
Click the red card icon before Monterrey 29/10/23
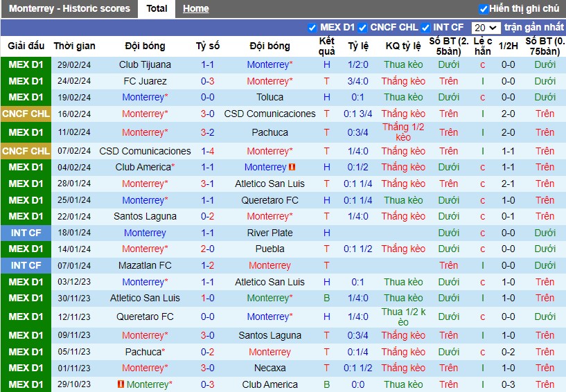tap(121, 384)
